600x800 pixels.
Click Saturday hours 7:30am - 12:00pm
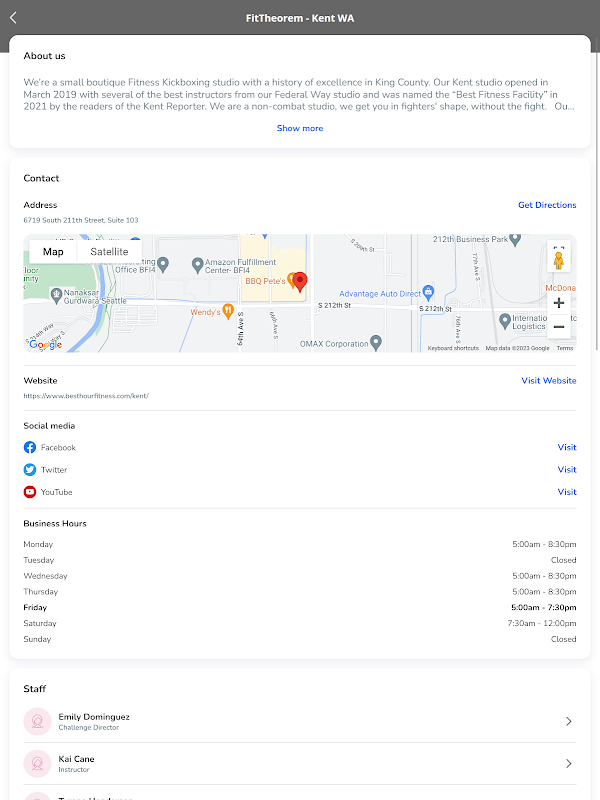[x=542, y=623]
